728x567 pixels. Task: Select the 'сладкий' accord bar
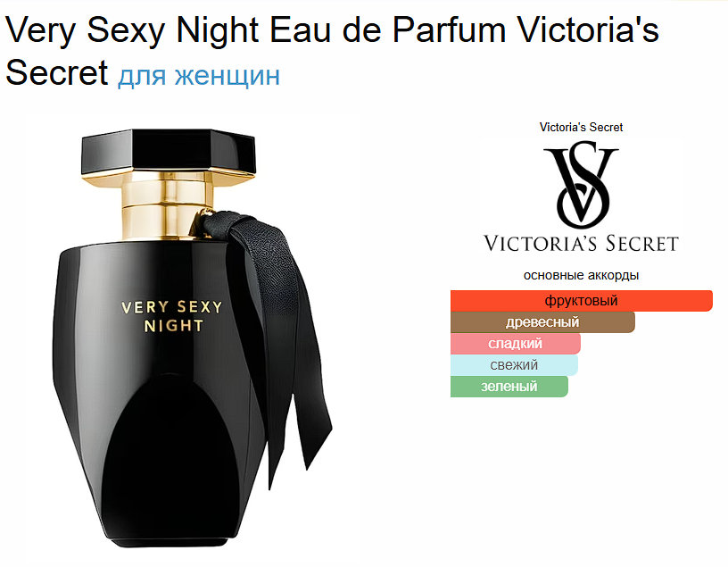pyautogui.click(x=516, y=344)
